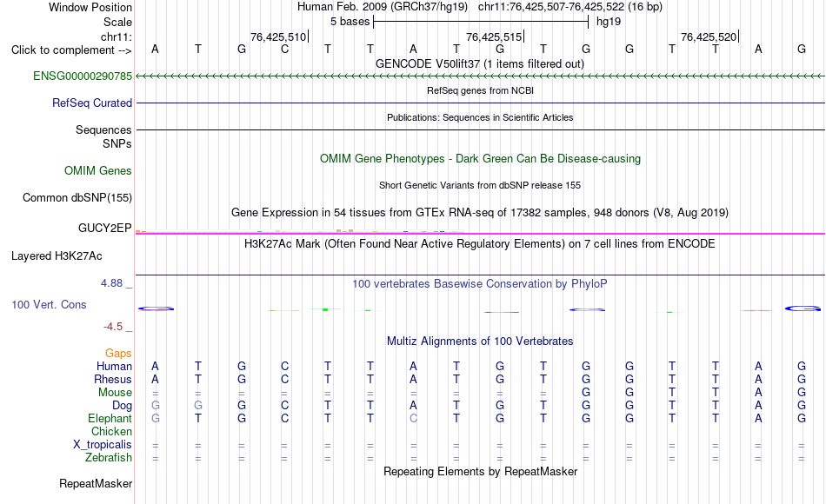
Task: Click the first light G in the Dog row
Action: 155,406
